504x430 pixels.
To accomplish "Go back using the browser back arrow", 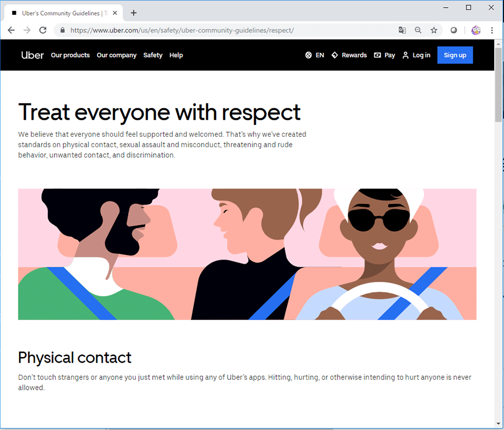I will (11, 30).
